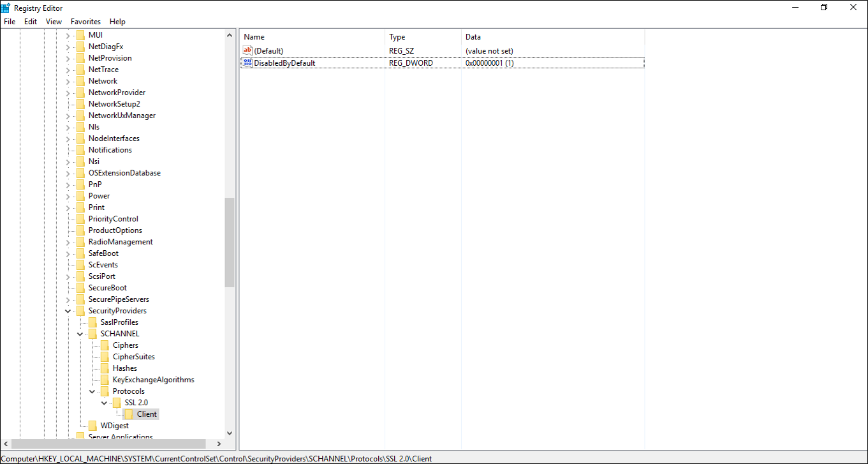Image resolution: width=868 pixels, height=464 pixels.
Task: Open the Favorites menu
Action: point(85,21)
